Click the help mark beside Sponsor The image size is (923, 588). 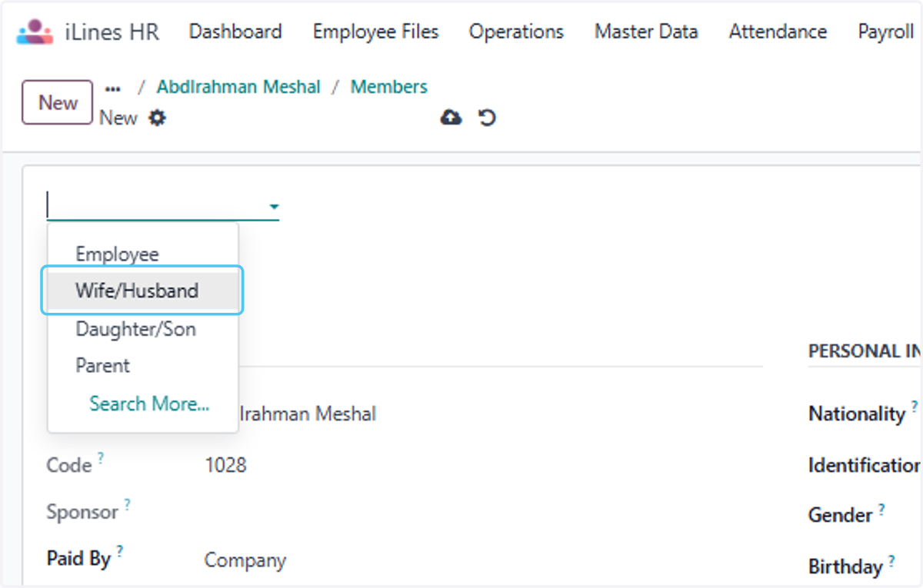pyautogui.click(x=127, y=504)
